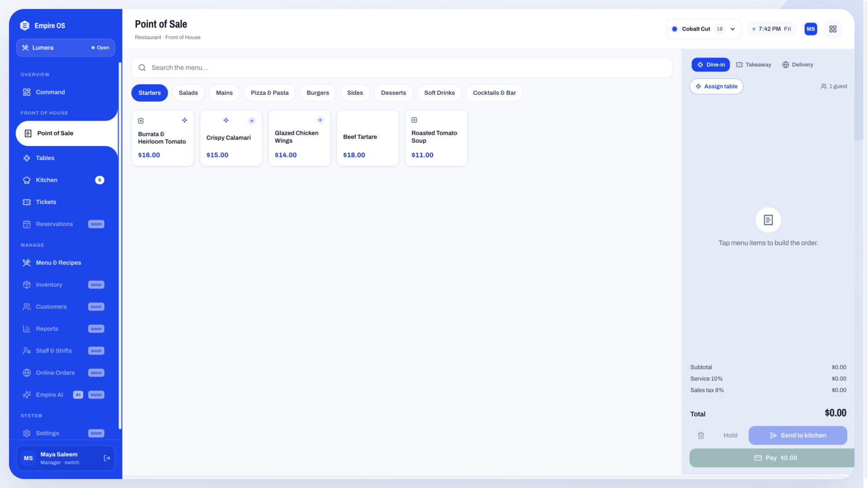
Task: Click the Empire OS logo icon
Action: [25, 26]
